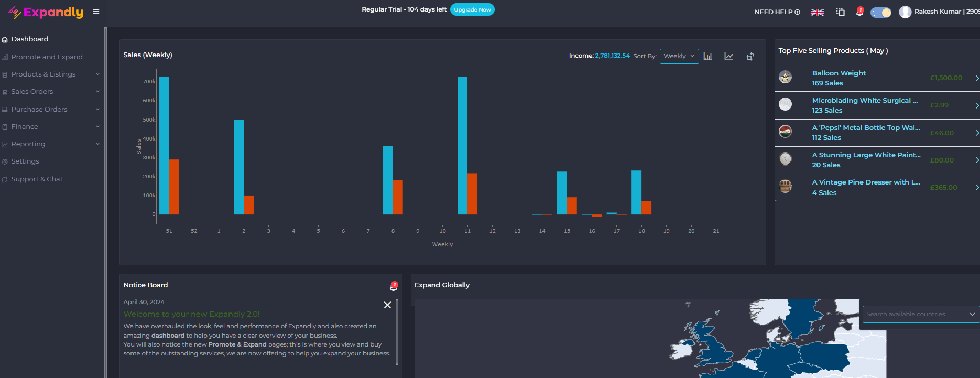Open the top bar notifications bell
This screenshot has width=980, height=378.
859,12
